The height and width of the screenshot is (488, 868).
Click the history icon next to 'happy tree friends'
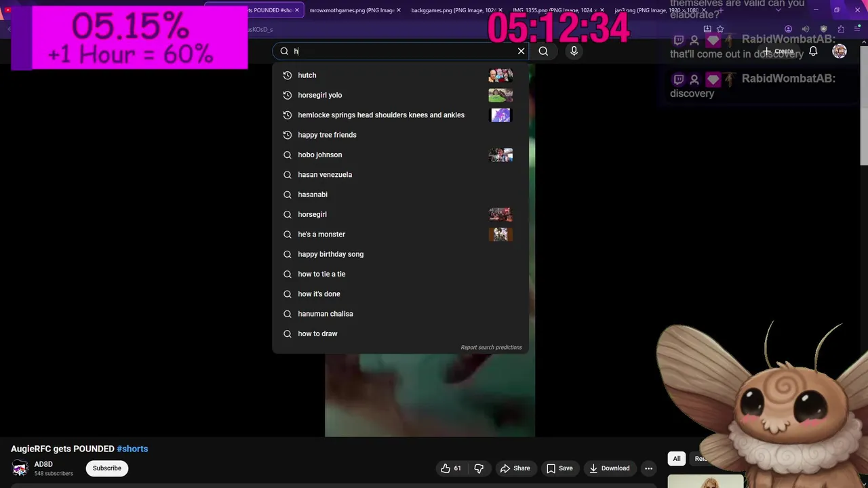point(288,135)
